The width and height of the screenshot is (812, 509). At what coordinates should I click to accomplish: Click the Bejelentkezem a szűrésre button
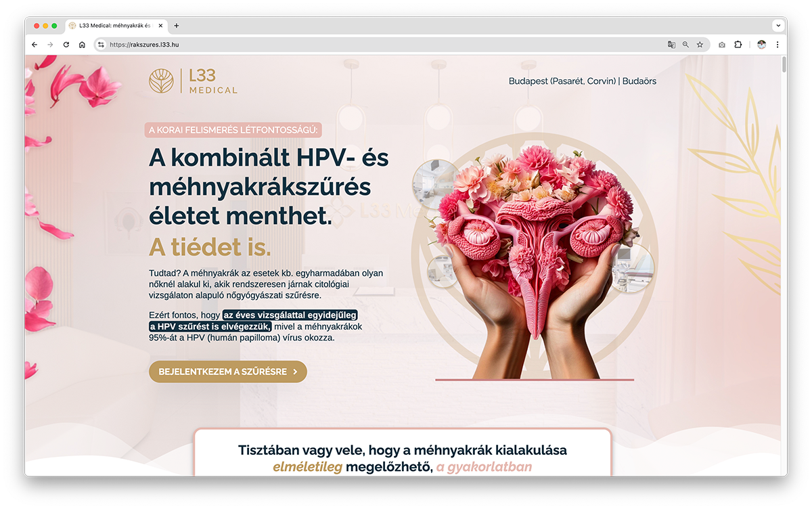pyautogui.click(x=228, y=372)
